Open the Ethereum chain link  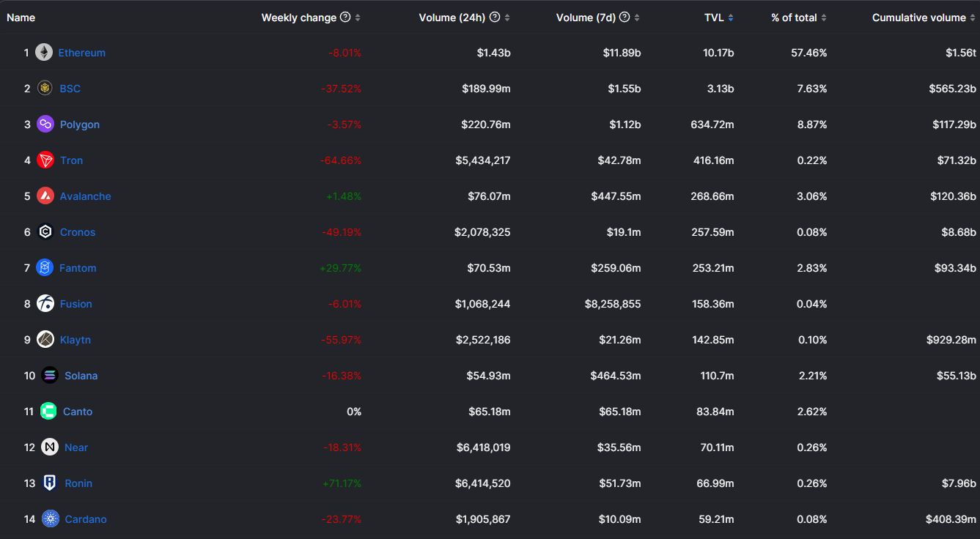(x=82, y=53)
